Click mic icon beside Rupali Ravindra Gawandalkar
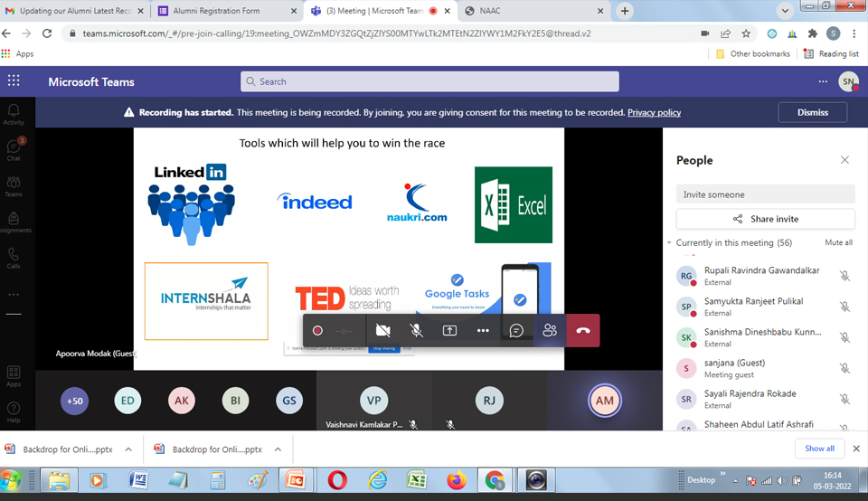 point(844,276)
